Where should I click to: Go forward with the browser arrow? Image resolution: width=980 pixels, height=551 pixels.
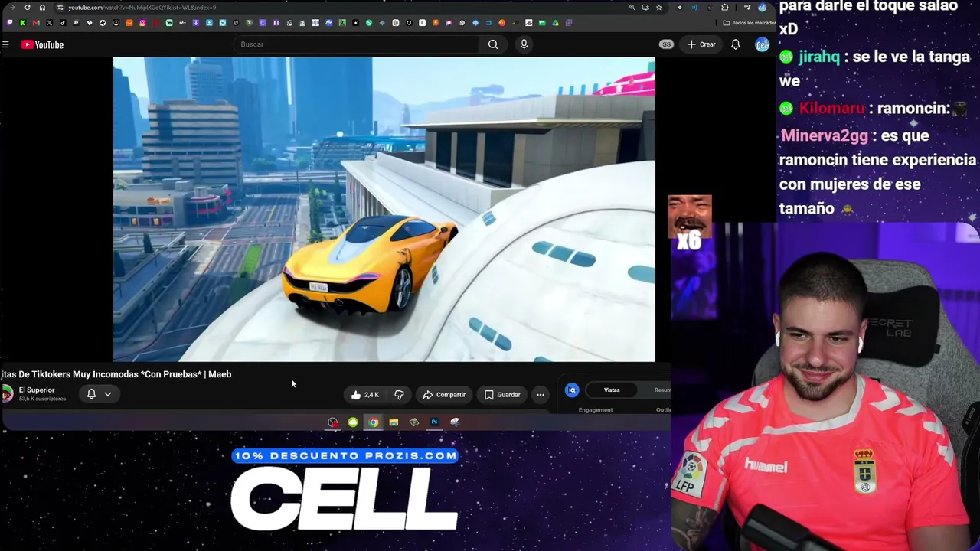click(x=13, y=8)
